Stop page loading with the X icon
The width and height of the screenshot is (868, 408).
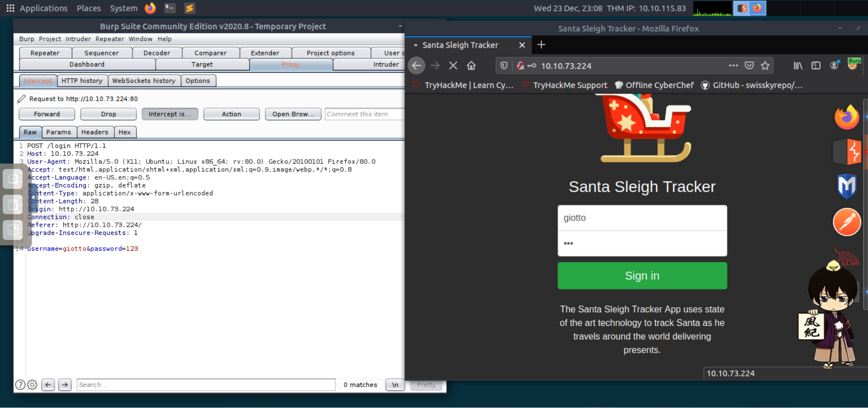453,66
